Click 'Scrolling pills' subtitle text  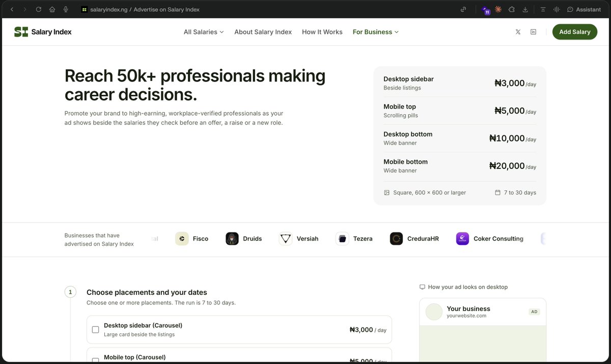point(401,116)
